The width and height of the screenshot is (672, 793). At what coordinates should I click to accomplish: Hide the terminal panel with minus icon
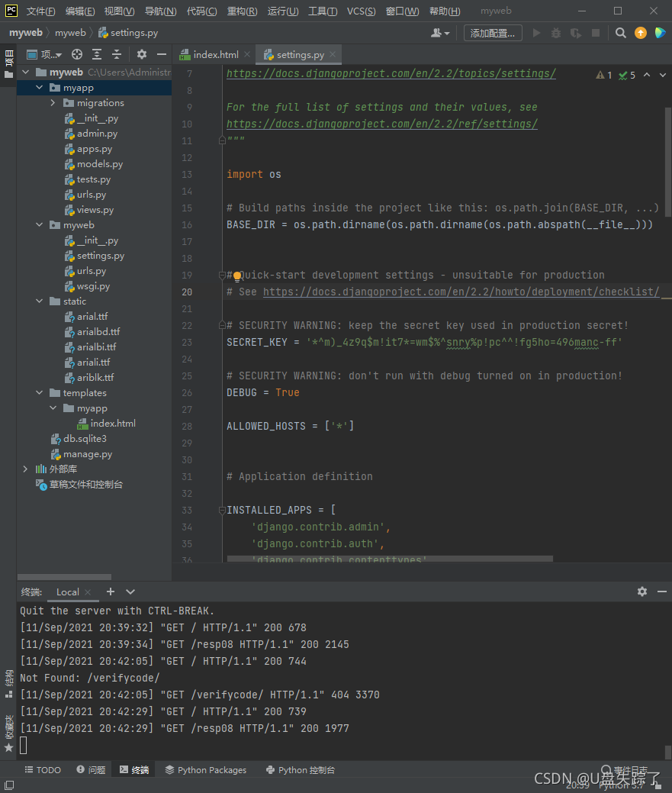(662, 592)
